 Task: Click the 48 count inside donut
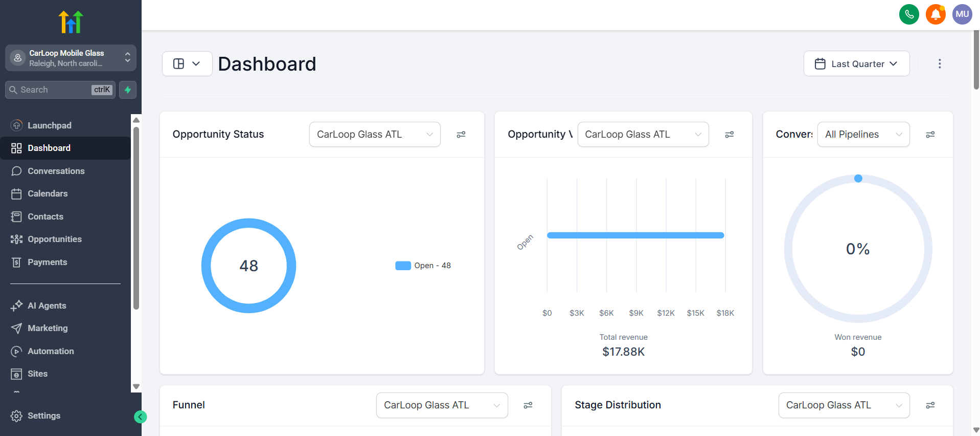pos(249,266)
